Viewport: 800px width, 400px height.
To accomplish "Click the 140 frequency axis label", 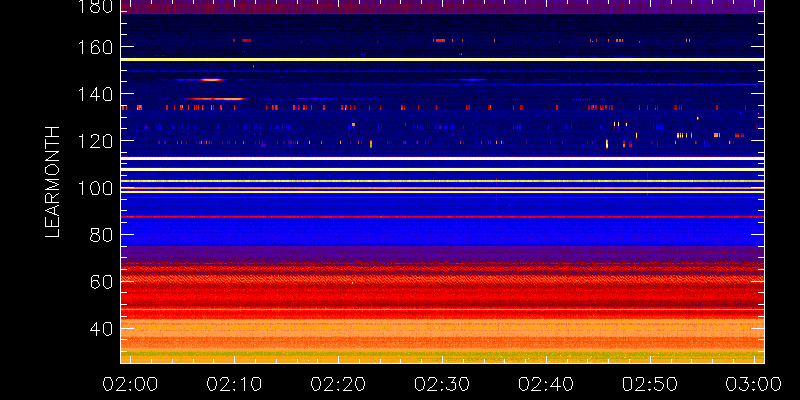I will (x=94, y=94).
